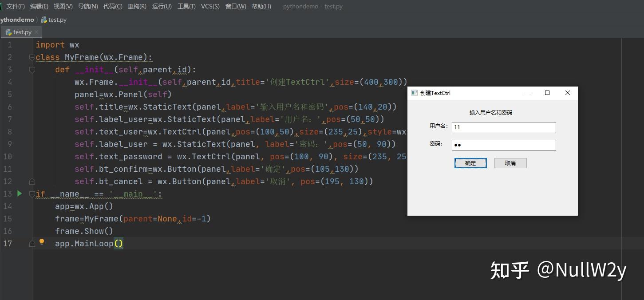Maximize the 创建TextCtrl window
This screenshot has width=644, height=300.
(547, 93)
